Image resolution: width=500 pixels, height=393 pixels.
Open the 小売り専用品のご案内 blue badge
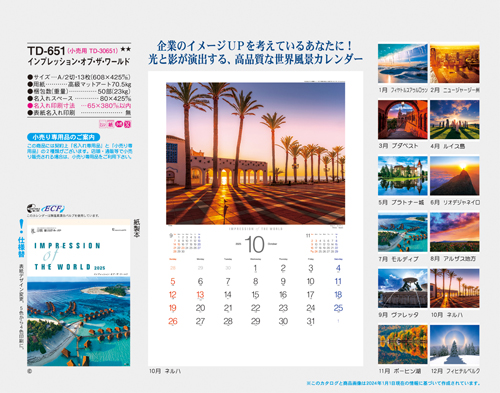[x=63, y=137]
